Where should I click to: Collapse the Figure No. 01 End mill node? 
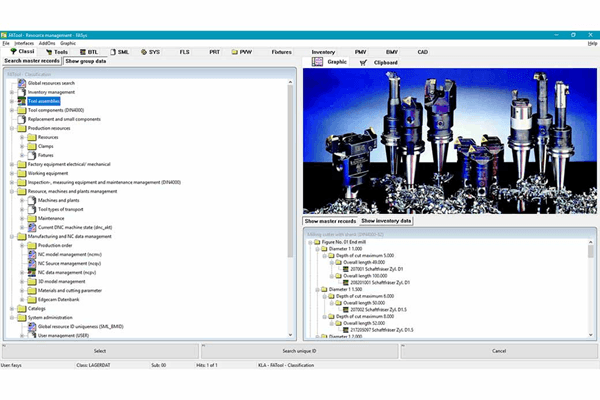coord(310,242)
